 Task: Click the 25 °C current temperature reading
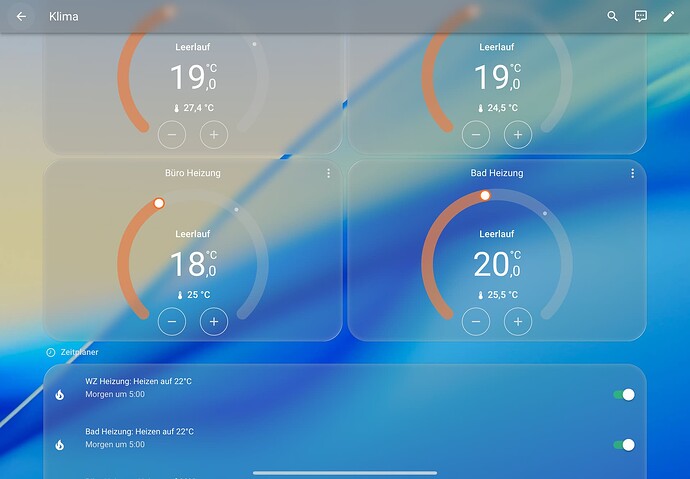194,295
